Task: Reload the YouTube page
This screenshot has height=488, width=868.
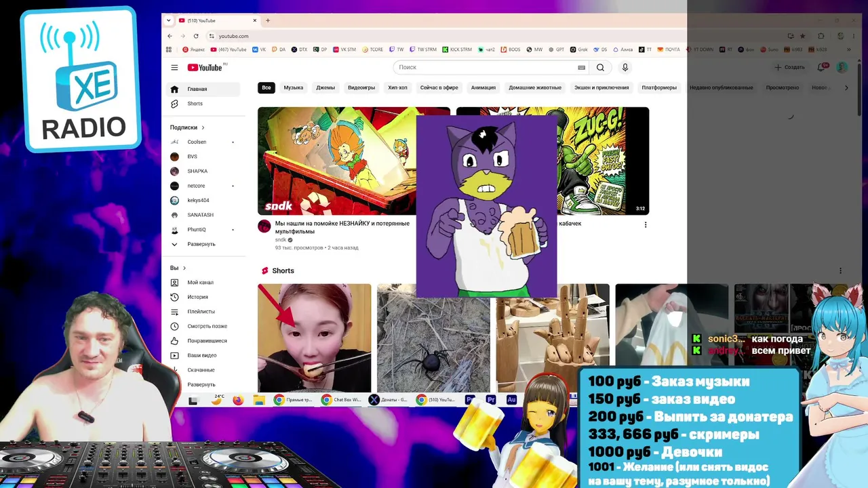Action: tap(196, 36)
